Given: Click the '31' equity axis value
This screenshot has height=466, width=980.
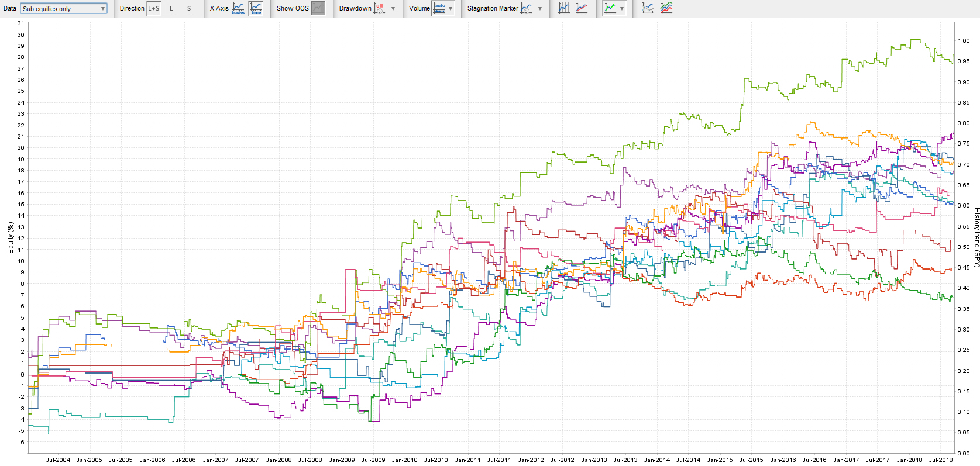Looking at the screenshot, I should tap(21, 23).
